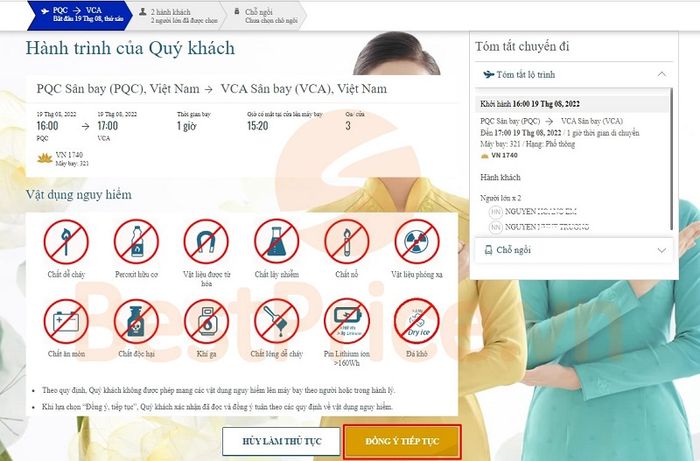Click the Lithium ion battery icon
700x461 pixels.
(347, 321)
